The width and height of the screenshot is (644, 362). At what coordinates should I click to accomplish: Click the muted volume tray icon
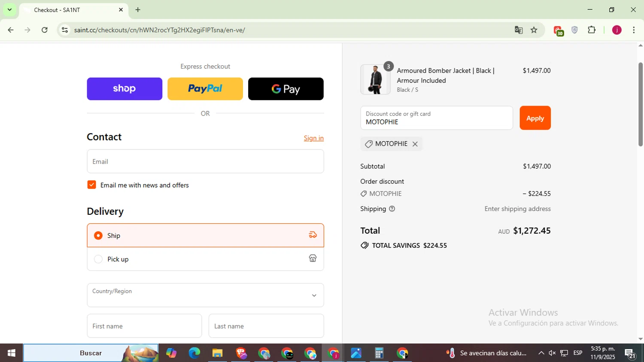coord(552,353)
